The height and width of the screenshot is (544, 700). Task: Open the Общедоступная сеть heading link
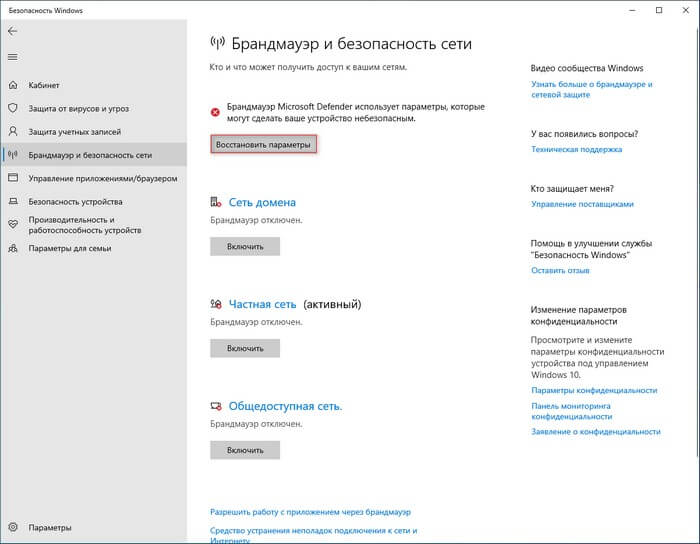pyautogui.click(x=285, y=406)
